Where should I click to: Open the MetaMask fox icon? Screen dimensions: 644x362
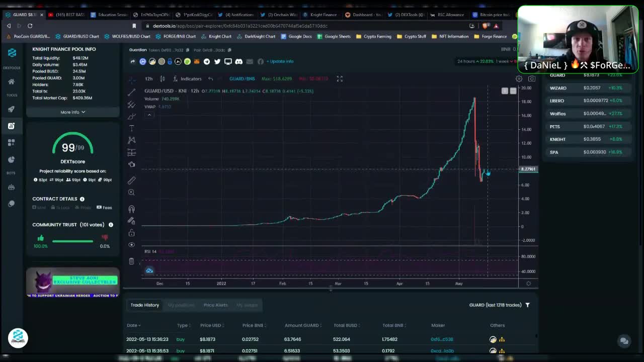pyautogui.click(x=196, y=61)
